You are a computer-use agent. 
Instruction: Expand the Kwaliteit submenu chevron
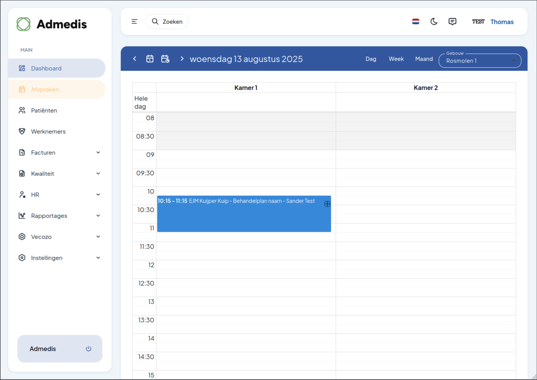tap(98, 174)
